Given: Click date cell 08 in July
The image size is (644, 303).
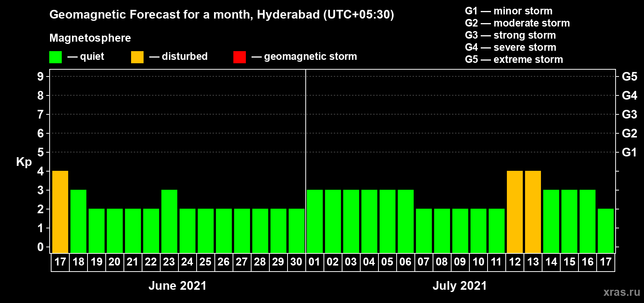Looking at the screenshot, I should click(442, 262).
